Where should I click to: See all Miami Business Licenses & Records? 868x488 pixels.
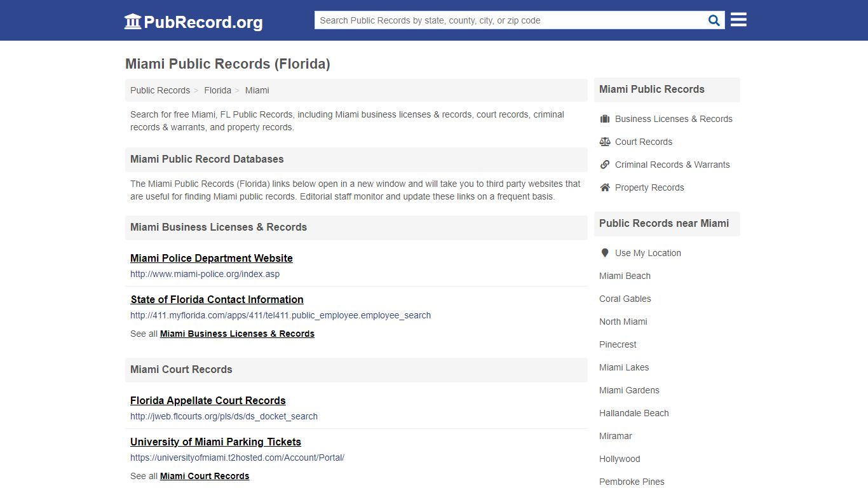click(237, 334)
